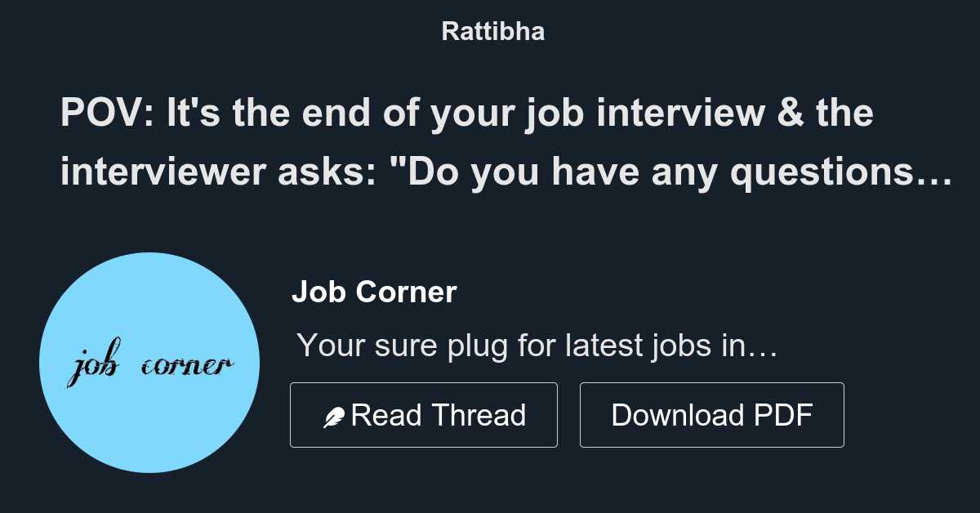The height and width of the screenshot is (513, 980).
Task: Click 'Read Thread' to view the full thread
Action: (424, 415)
